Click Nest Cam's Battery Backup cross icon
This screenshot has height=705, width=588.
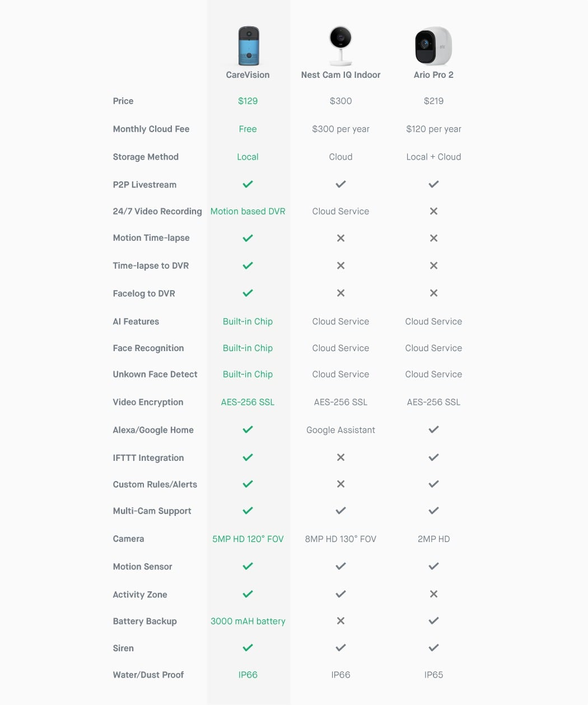340,621
